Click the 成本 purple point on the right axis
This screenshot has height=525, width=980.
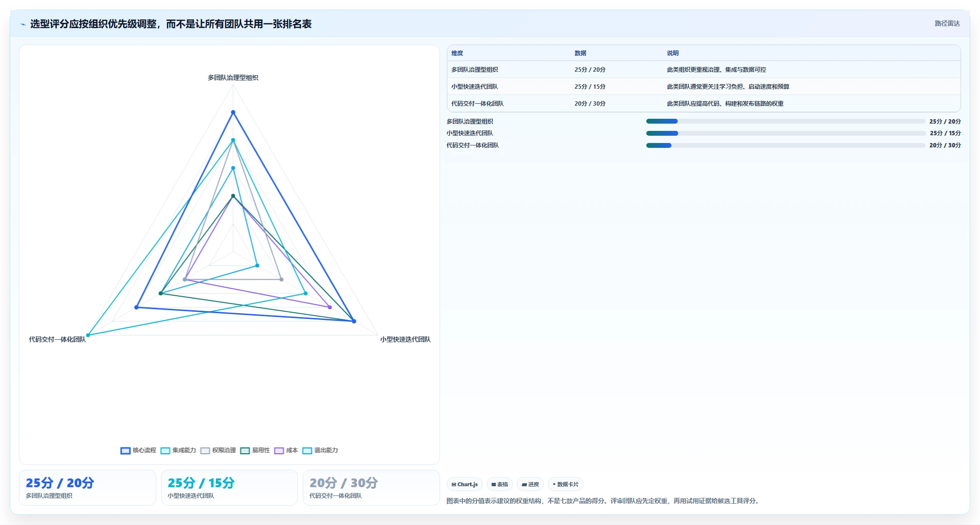pos(329,307)
